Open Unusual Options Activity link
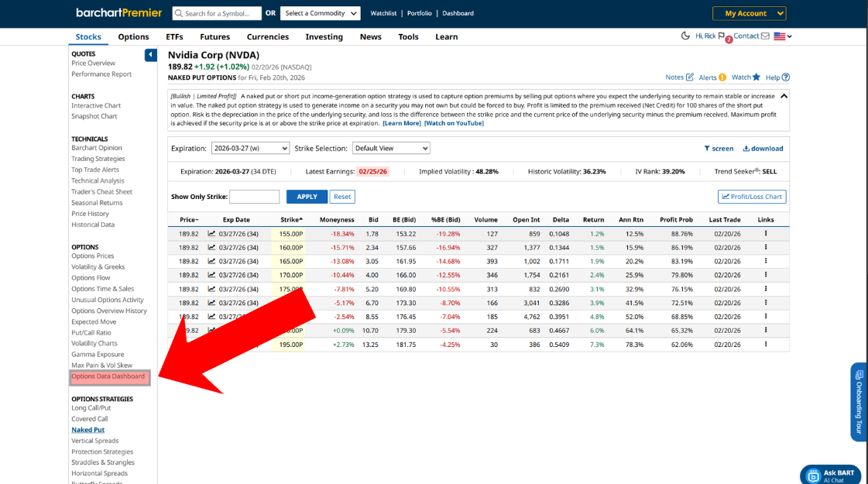This screenshot has height=484, width=868. tap(108, 300)
